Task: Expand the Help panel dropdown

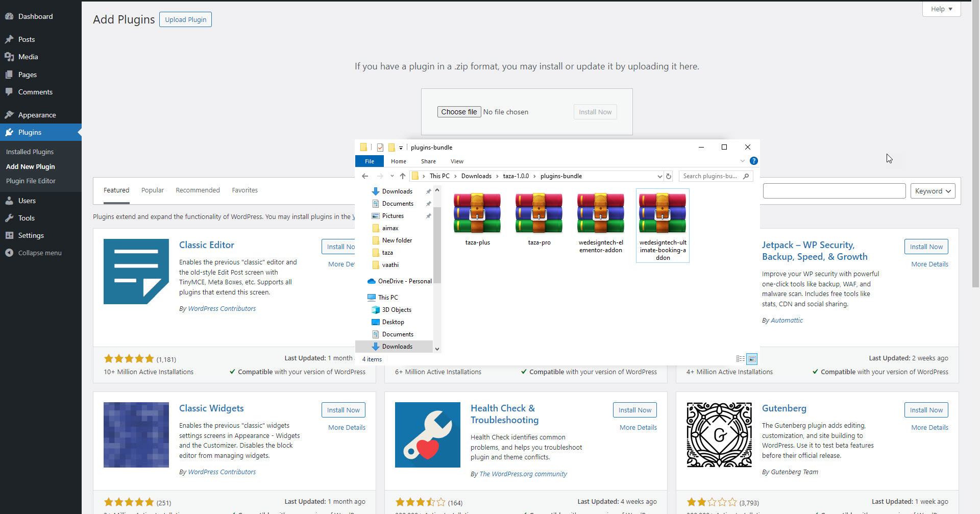Action: pyautogui.click(x=941, y=9)
